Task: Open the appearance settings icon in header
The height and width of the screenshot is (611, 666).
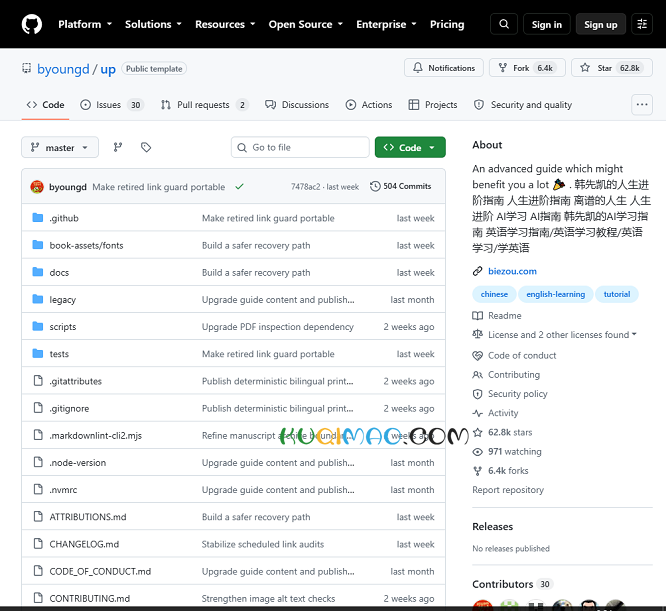Action: point(642,24)
